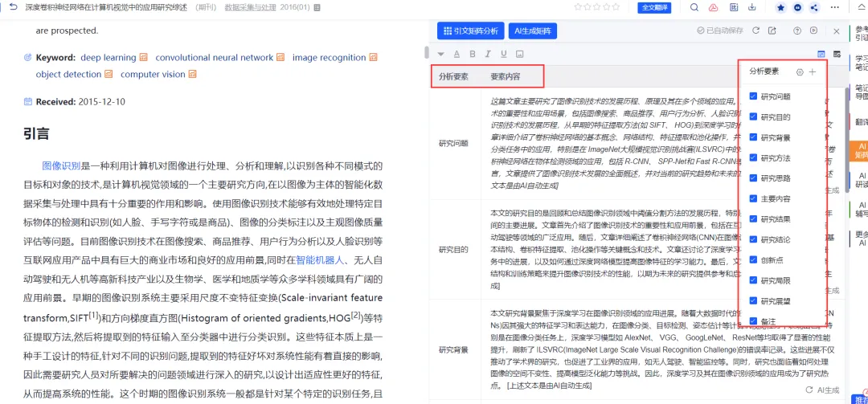Go back using the top-left back arrow

[14, 7]
